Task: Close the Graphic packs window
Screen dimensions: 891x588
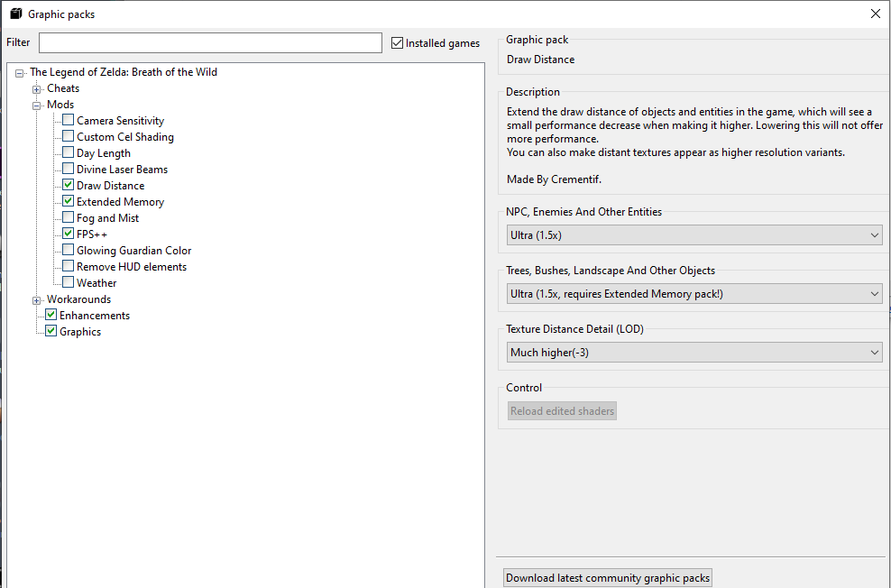Action: pyautogui.click(x=875, y=14)
